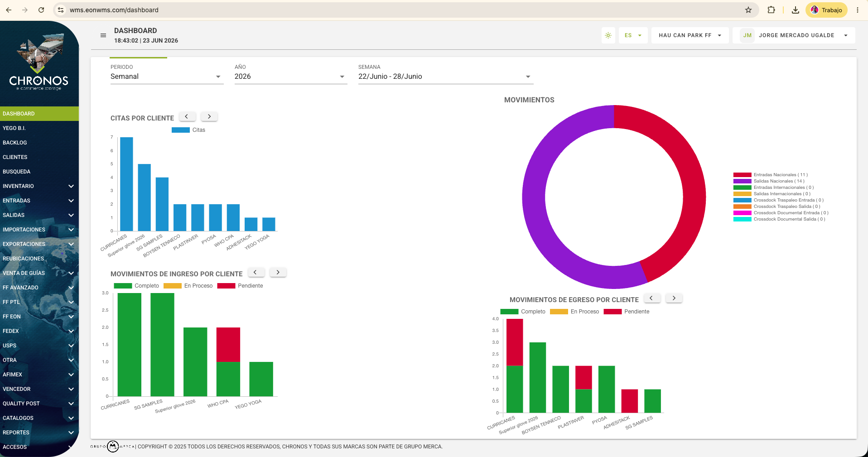Open CLIENTES in the sidebar
The image size is (868, 457).
[39, 157]
